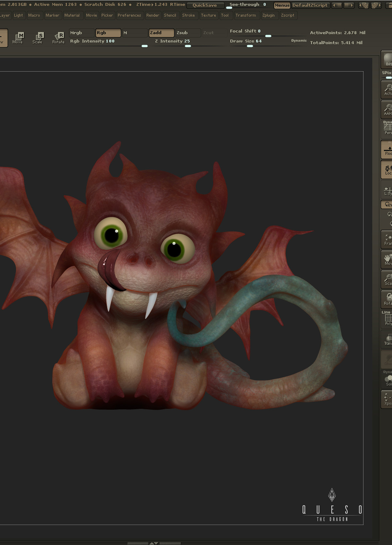The width and height of the screenshot is (392, 545).
Task: Click the right-shelf Scale magnifier icon
Action: click(387, 279)
